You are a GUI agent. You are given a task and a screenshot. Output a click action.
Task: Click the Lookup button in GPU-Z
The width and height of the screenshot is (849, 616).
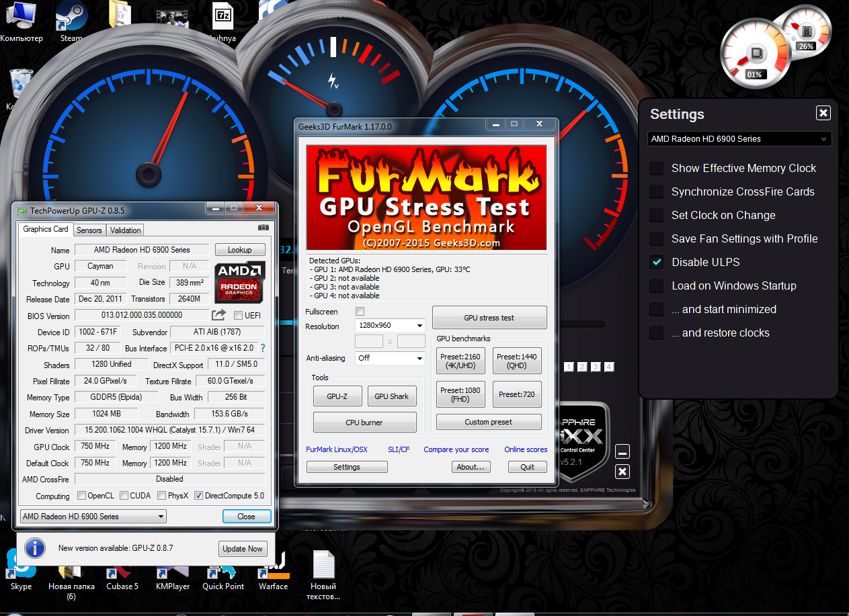point(240,250)
